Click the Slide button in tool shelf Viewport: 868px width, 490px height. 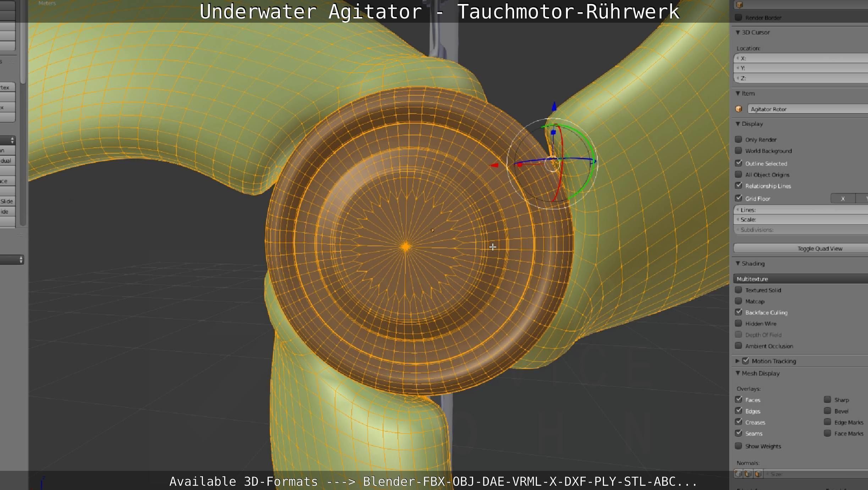click(x=7, y=201)
